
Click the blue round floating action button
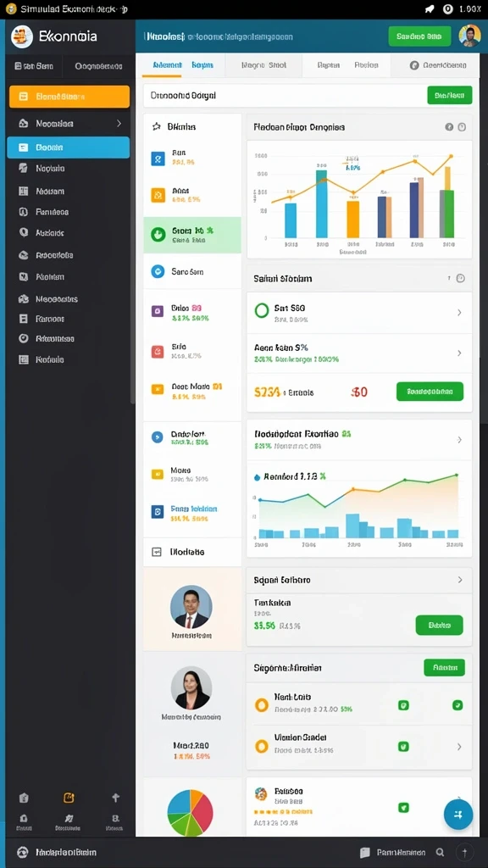point(458,815)
